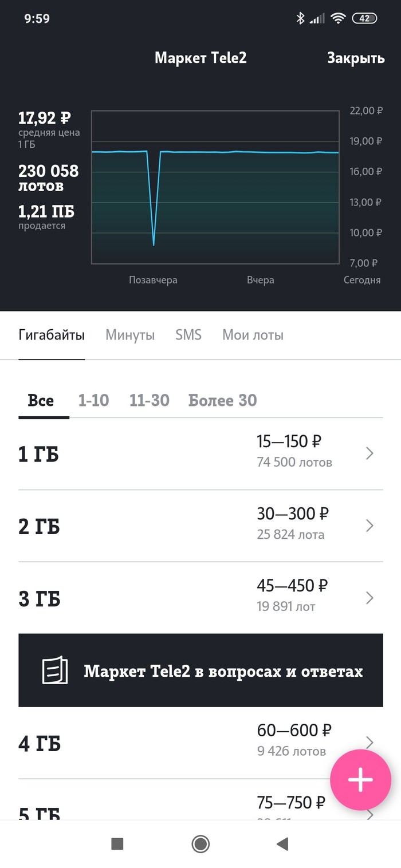The width and height of the screenshot is (401, 868).
Task: Open Маркет Tele2 в вопросах и ответах
Action: [x=223, y=670]
